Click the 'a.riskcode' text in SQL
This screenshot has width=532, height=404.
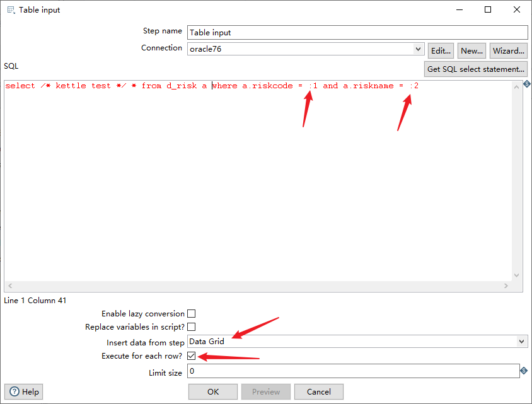tap(267, 86)
